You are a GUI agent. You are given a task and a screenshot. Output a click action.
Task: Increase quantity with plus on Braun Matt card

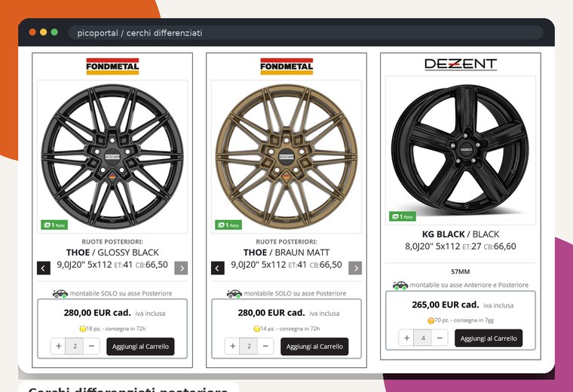(232, 346)
